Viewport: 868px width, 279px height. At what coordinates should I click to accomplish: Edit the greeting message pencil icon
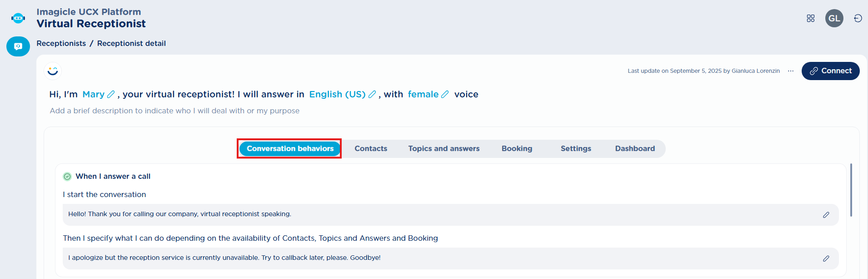(x=826, y=215)
